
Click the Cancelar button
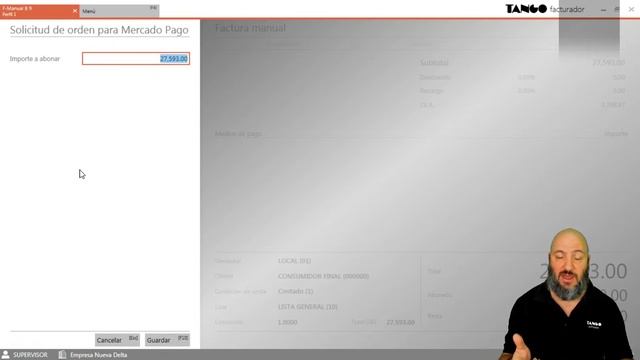[x=117, y=340]
